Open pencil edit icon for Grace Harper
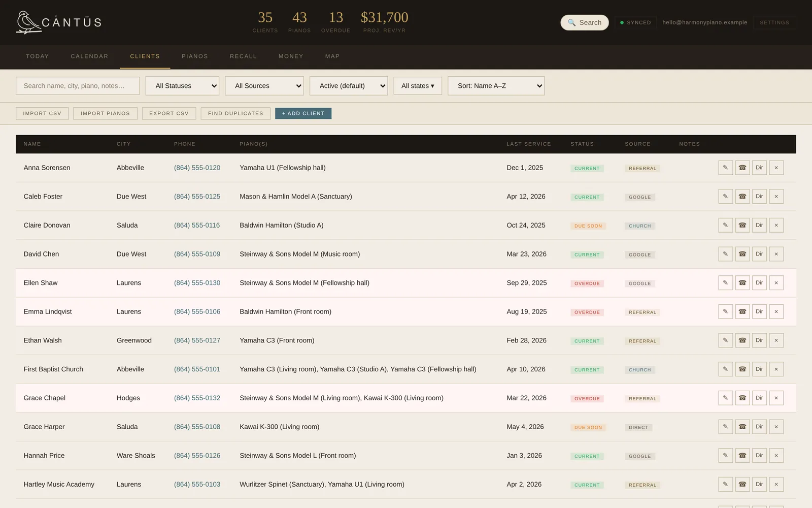 pyautogui.click(x=725, y=427)
